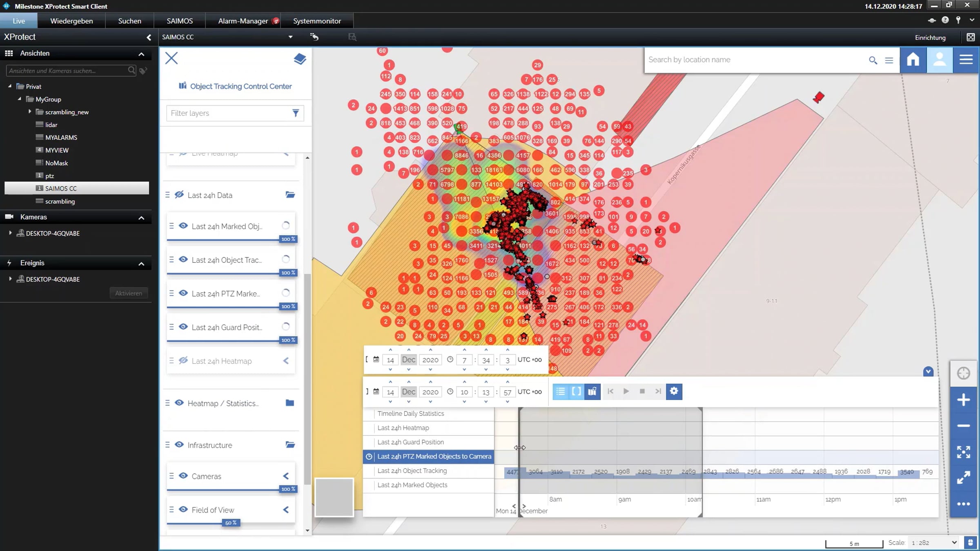Collapse the Ereignis section
The image size is (980, 551).
pyautogui.click(x=141, y=264)
